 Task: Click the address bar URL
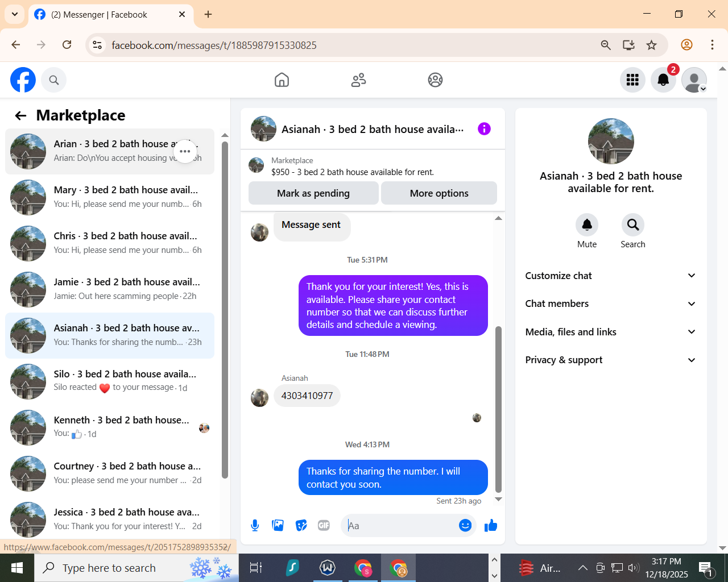click(214, 45)
